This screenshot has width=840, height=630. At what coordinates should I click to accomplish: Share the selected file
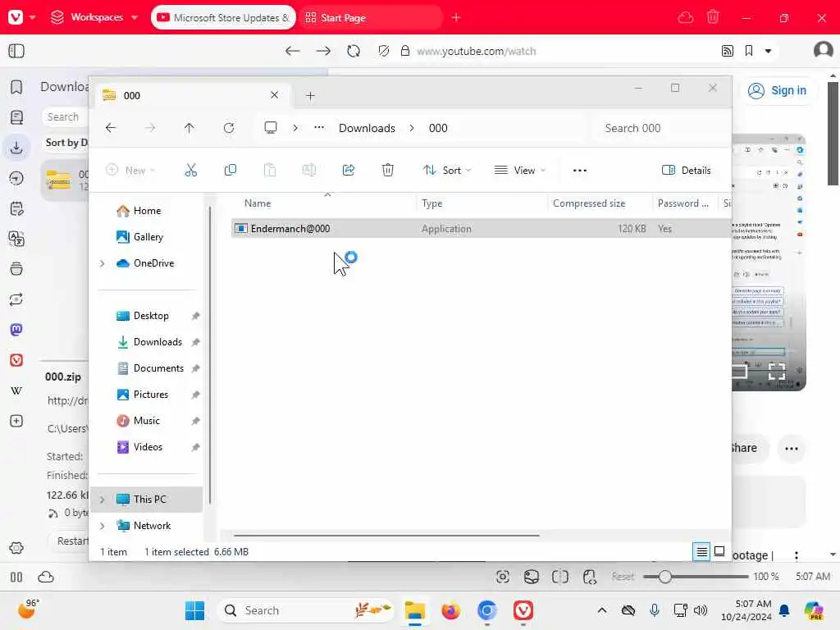coord(349,171)
